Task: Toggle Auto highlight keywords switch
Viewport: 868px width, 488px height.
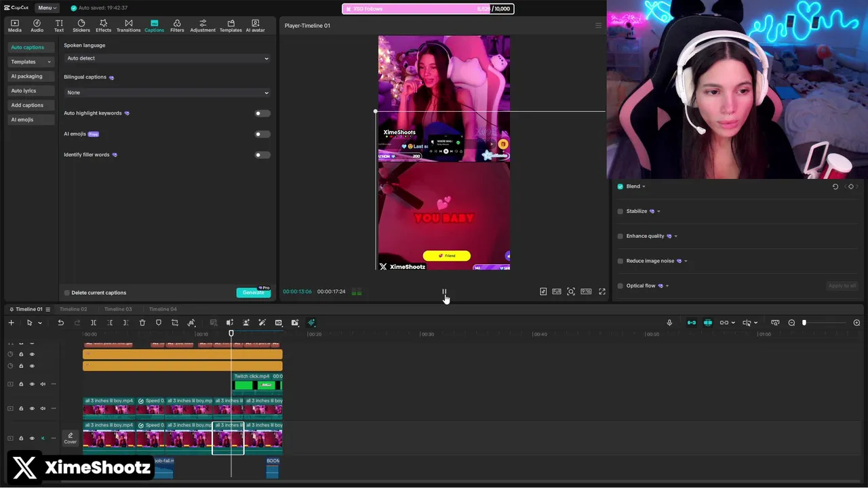Action: point(262,113)
